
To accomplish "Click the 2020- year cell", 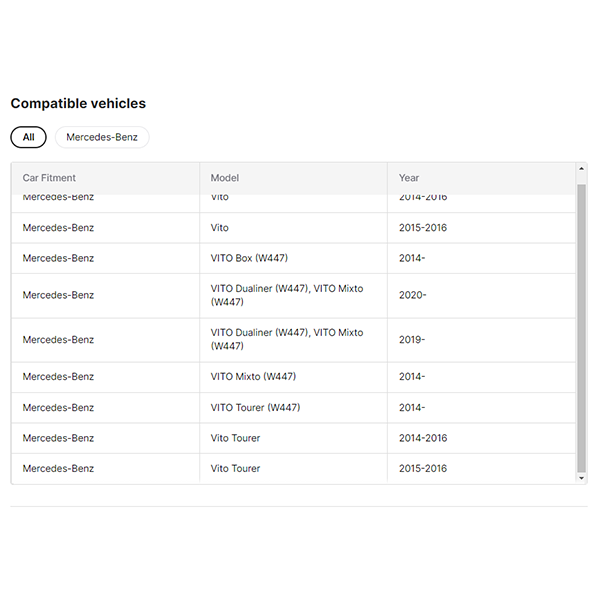I will coord(412,295).
